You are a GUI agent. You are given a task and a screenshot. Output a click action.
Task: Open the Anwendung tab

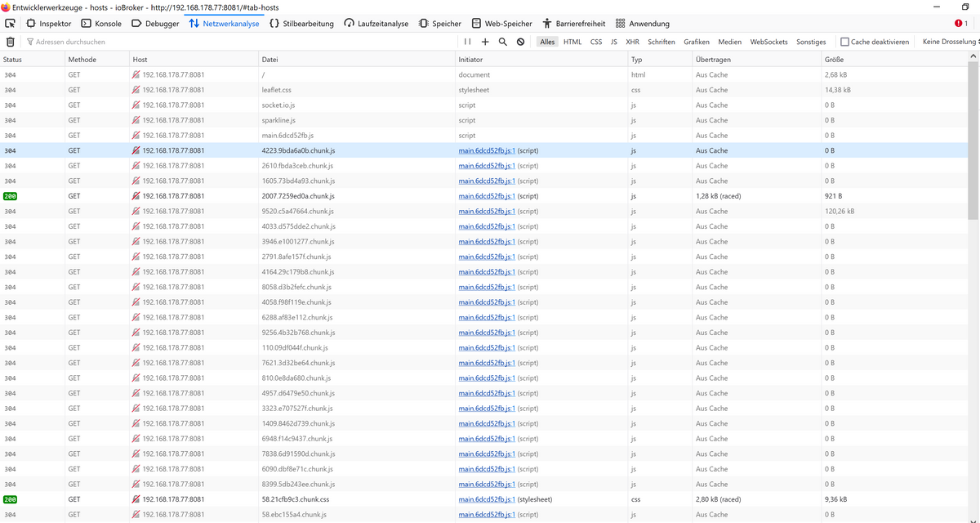click(642, 24)
